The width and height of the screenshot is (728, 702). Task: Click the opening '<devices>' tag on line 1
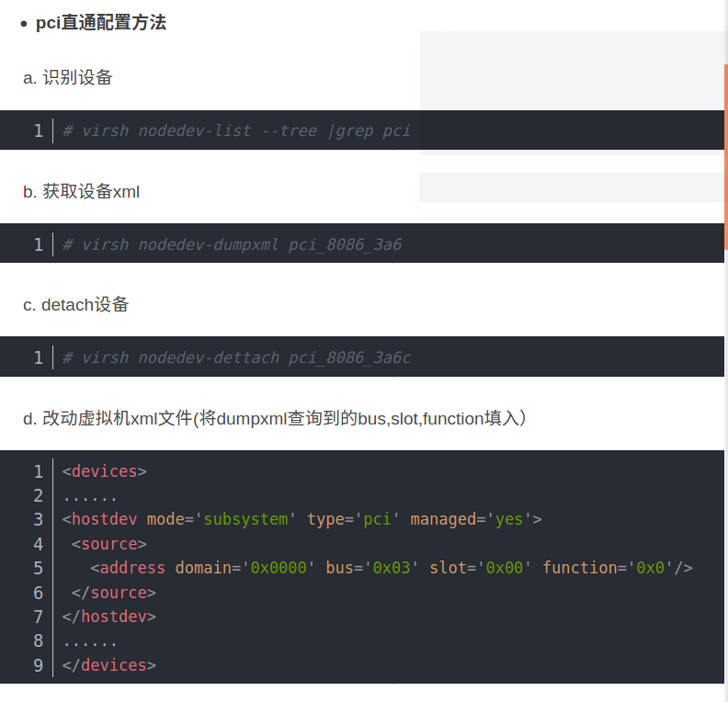click(x=105, y=471)
